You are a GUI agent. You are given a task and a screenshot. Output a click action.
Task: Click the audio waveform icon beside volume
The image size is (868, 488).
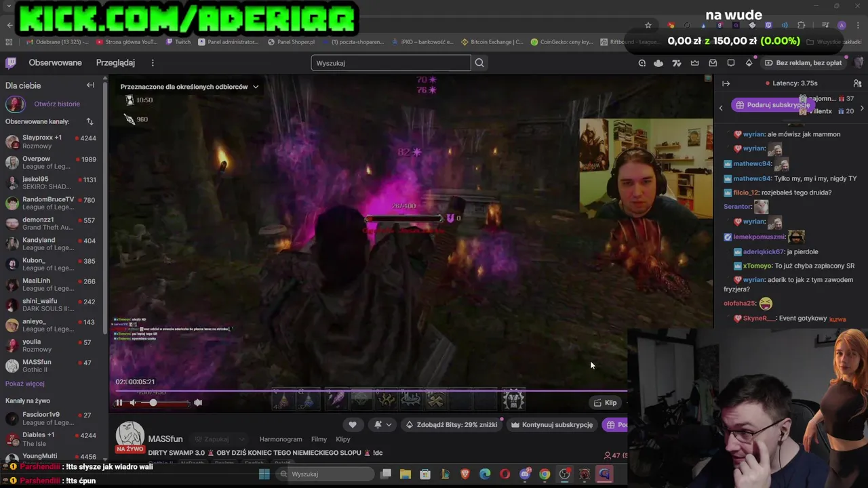coord(198,403)
